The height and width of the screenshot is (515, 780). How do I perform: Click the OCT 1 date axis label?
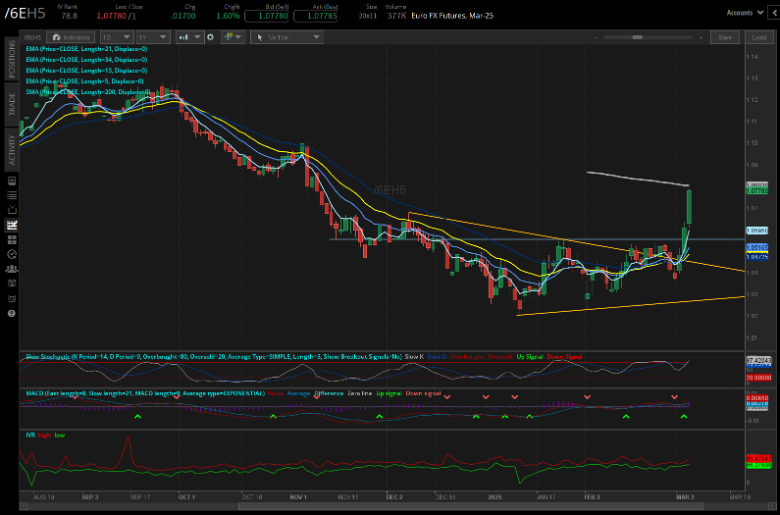coord(187,497)
